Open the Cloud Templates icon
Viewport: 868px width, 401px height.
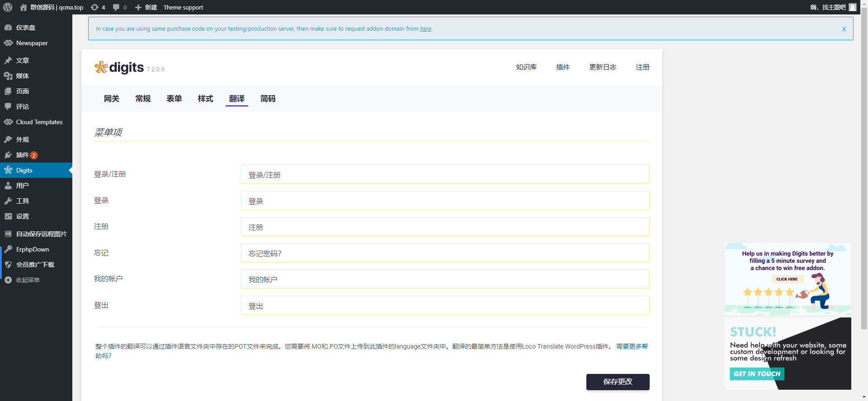8,122
